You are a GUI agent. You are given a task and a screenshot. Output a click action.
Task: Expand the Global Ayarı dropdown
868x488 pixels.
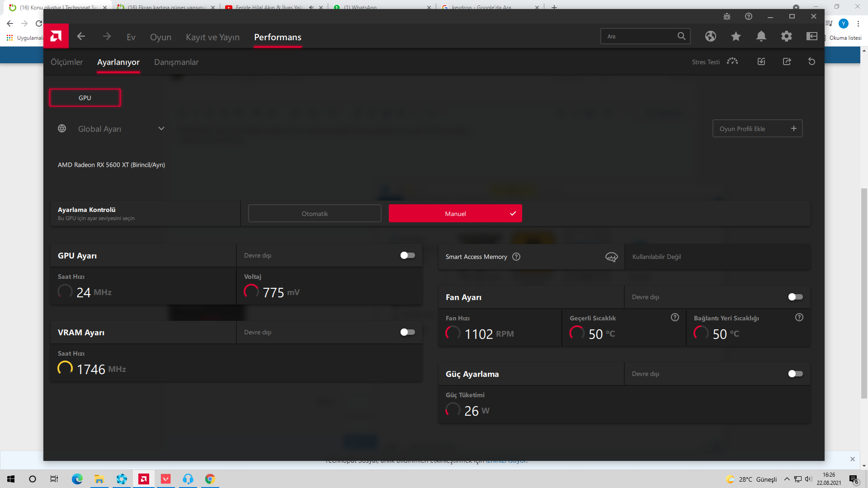pos(161,129)
